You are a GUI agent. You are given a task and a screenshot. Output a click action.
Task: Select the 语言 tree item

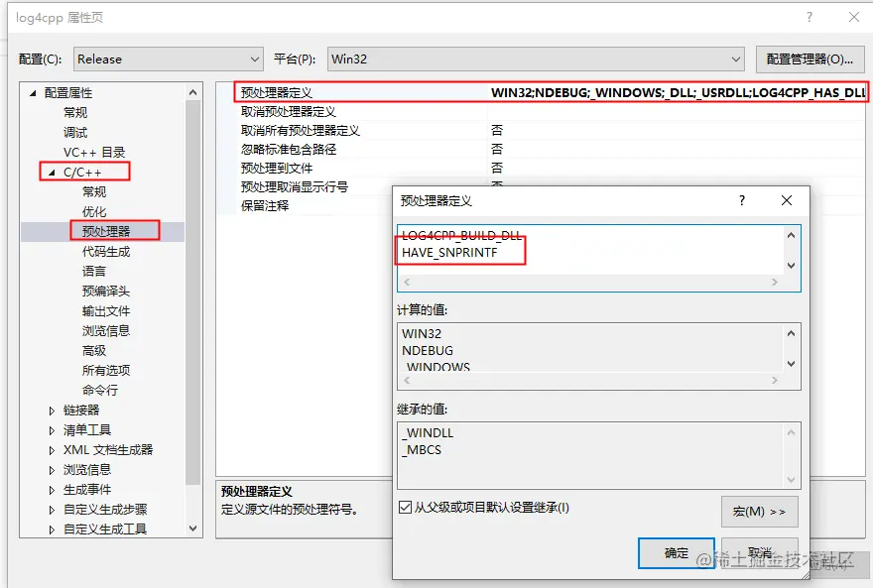94,272
